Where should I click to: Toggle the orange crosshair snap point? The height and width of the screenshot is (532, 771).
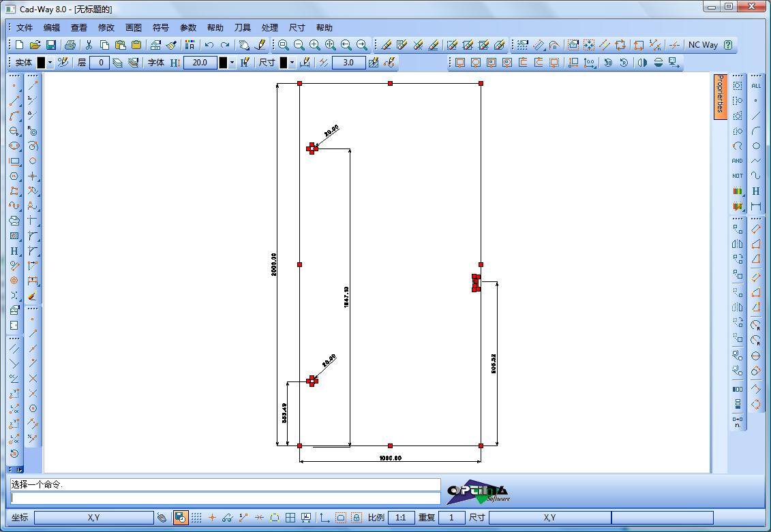[212, 517]
